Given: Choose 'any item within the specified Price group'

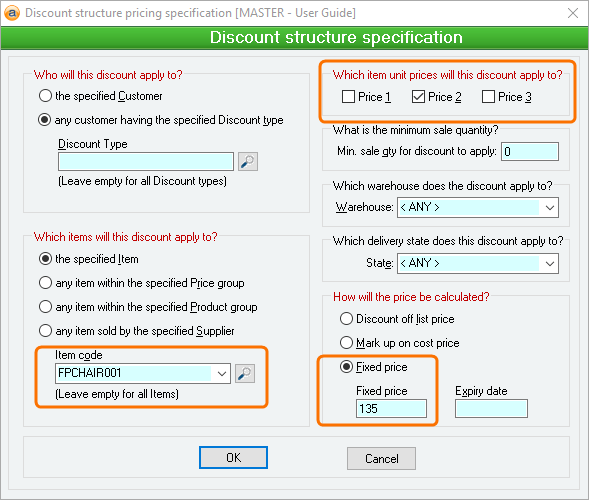Looking at the screenshot, I should pyautogui.click(x=45, y=282).
